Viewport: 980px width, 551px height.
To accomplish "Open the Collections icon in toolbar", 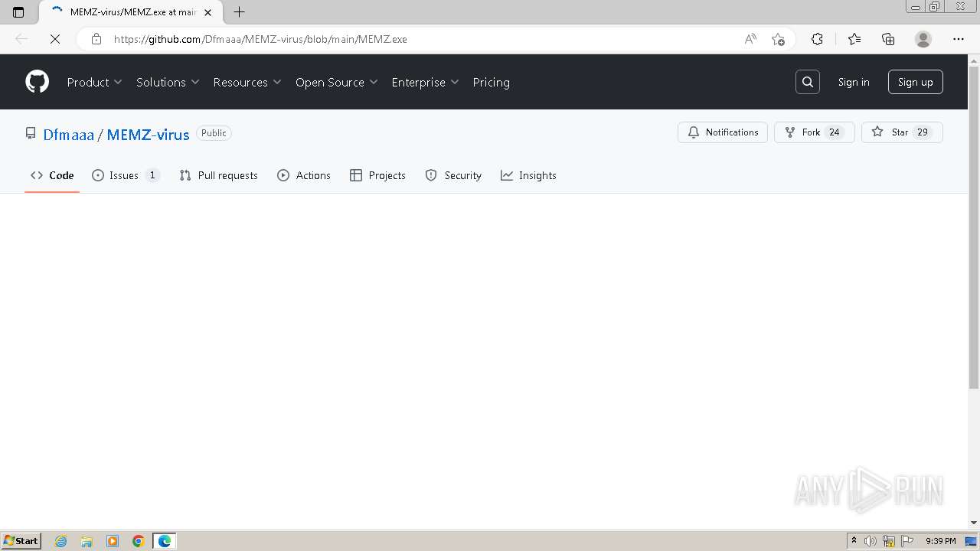I will coord(888,39).
